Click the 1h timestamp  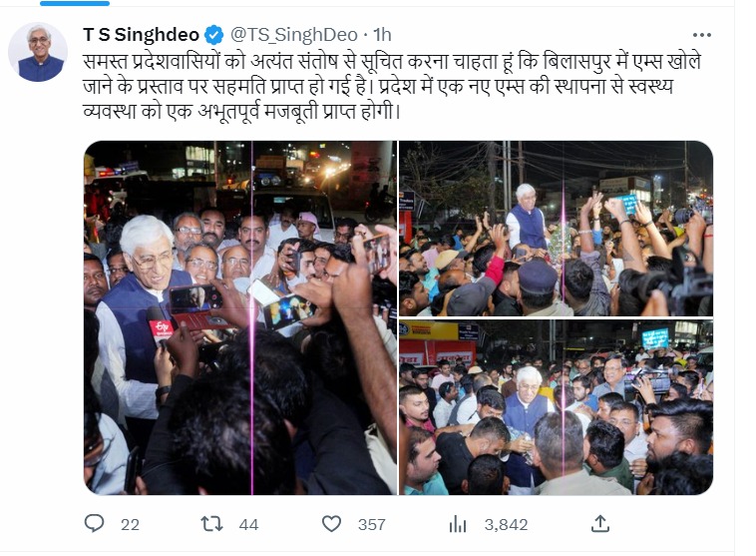[x=382, y=35]
